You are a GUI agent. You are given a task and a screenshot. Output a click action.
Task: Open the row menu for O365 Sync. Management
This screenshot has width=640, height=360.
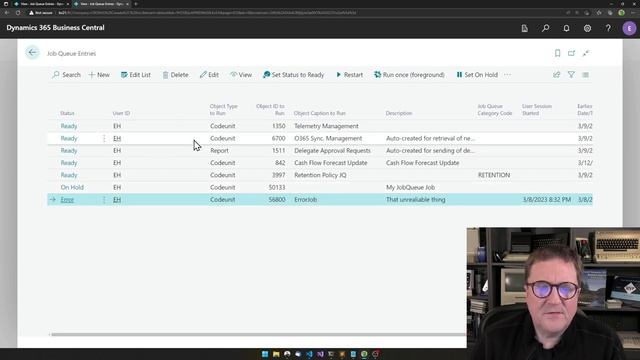104,138
